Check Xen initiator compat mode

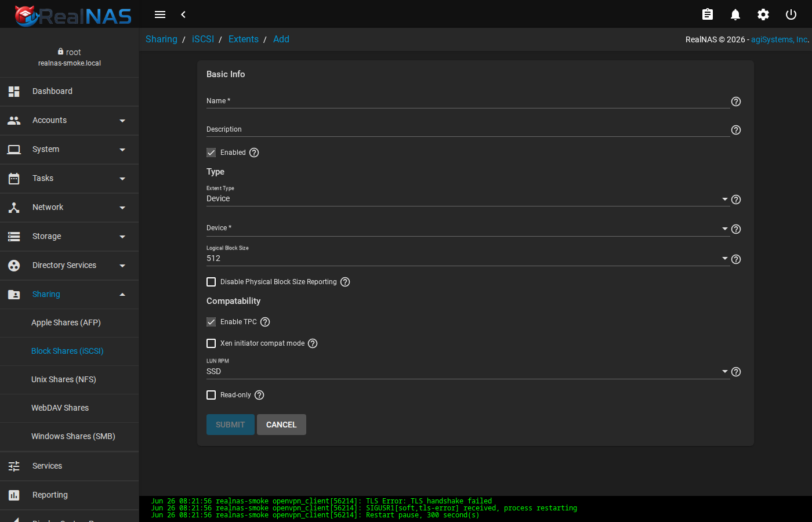[x=211, y=343]
